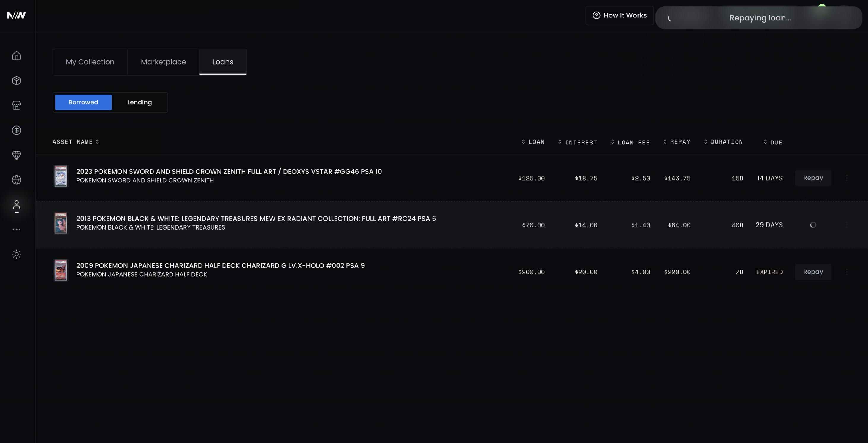
Task: Open options menu for Deoxys VSTAR row
Action: 847,178
